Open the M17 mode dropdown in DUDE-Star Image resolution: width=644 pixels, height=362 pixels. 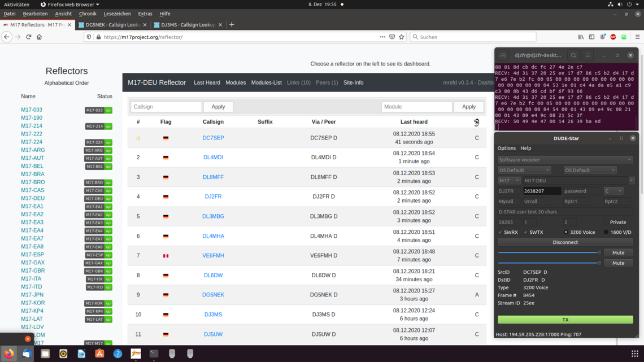coord(510,181)
